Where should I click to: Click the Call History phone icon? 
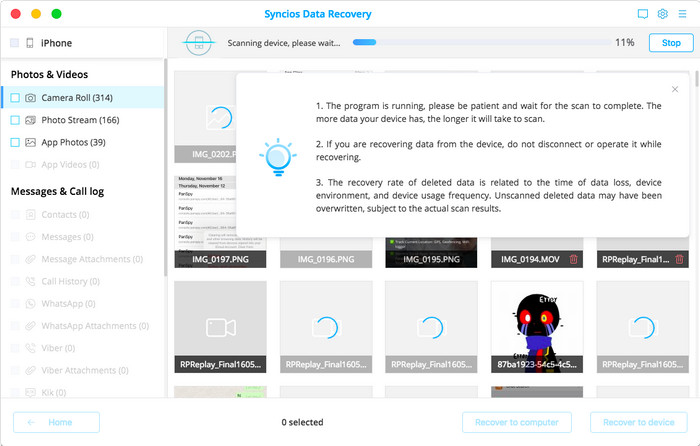tap(30, 281)
